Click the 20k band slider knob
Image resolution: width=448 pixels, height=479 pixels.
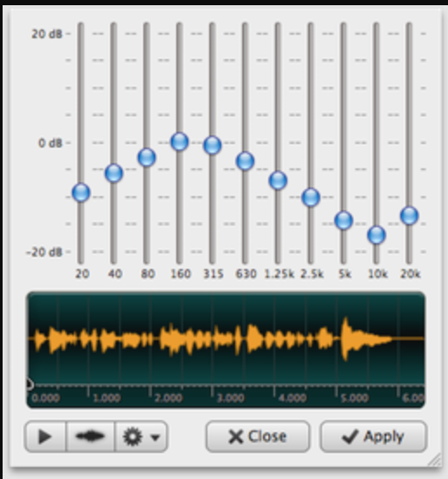pos(409,216)
